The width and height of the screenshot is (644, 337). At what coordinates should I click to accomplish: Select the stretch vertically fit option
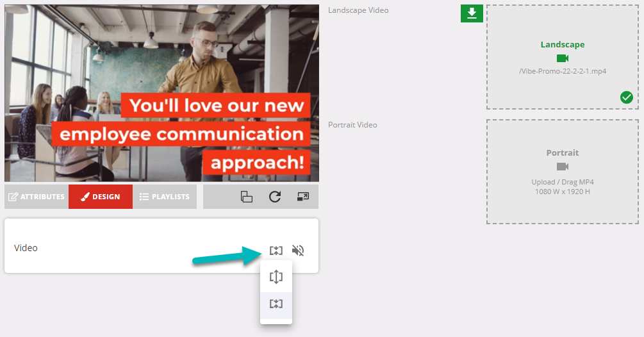click(276, 277)
